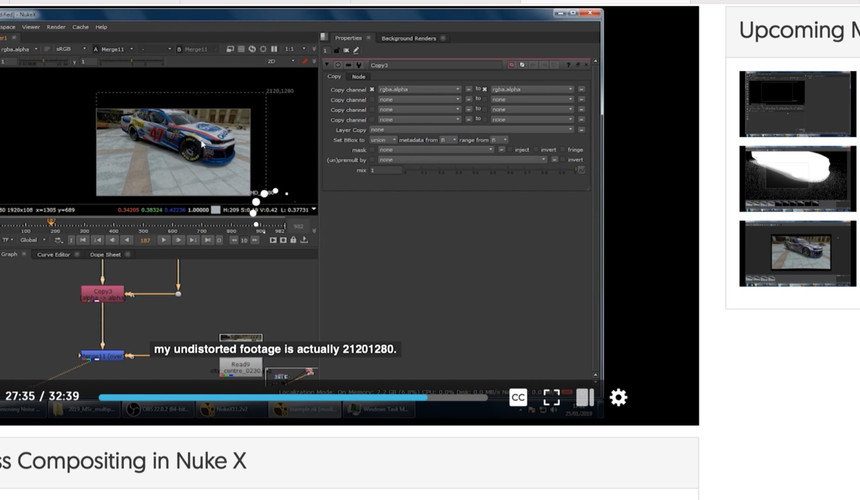Click the timeline play forward button
The height and width of the screenshot is (500, 860).
click(163, 240)
